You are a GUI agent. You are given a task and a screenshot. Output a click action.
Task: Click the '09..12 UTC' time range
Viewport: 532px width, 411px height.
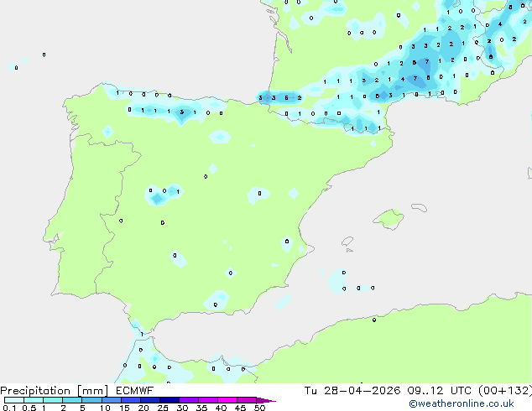pos(440,390)
